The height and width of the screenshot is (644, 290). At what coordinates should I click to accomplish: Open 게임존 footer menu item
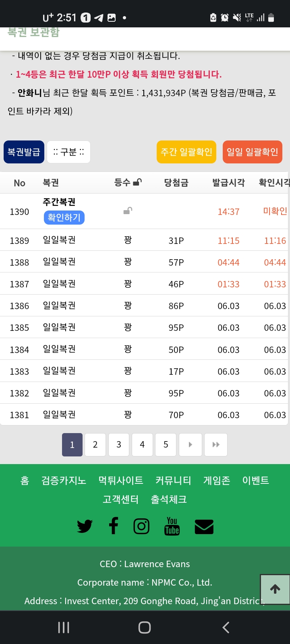[217, 480]
